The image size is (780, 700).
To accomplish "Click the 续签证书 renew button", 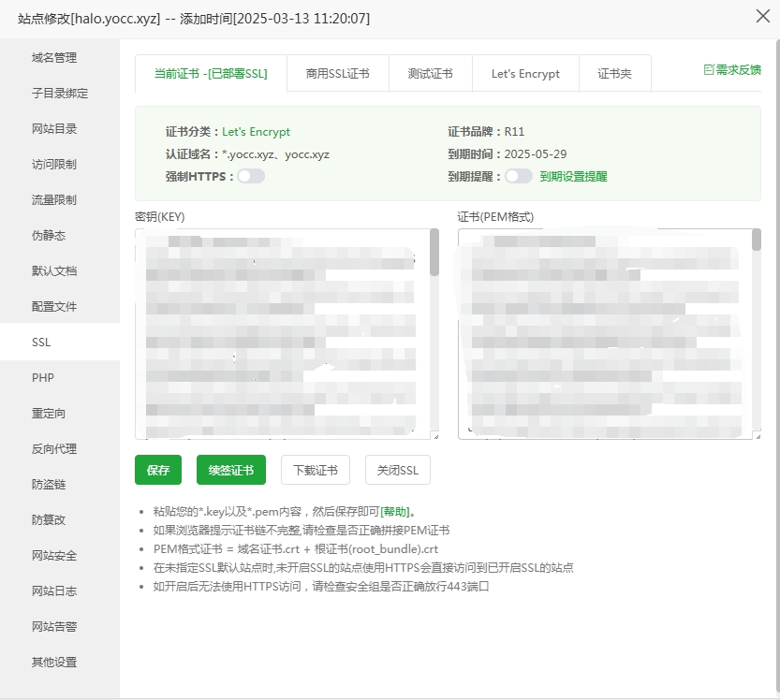I will tap(230, 470).
